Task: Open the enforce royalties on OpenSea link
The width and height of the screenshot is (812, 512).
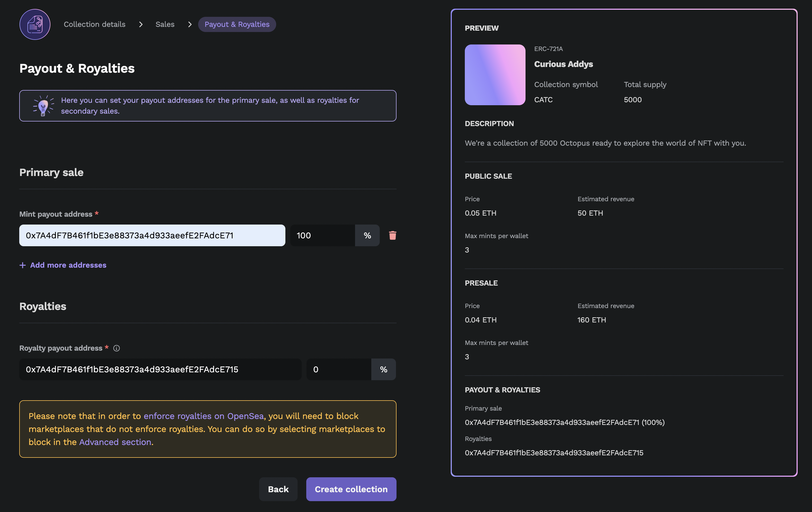Action: point(203,416)
